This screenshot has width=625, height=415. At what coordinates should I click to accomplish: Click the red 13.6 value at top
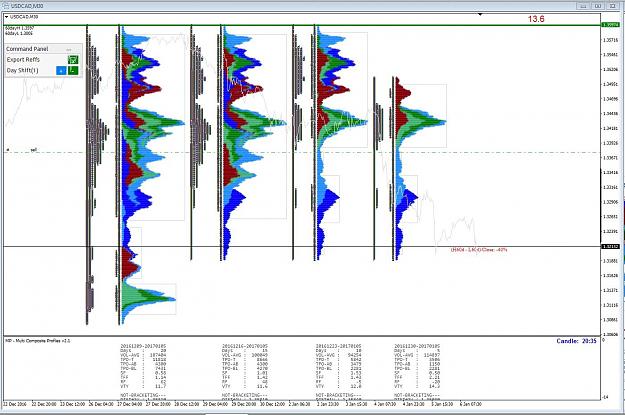click(x=536, y=19)
